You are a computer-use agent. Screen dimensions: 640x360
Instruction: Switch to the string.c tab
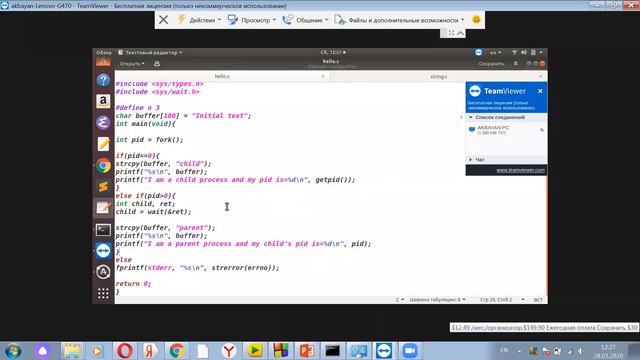[439, 76]
